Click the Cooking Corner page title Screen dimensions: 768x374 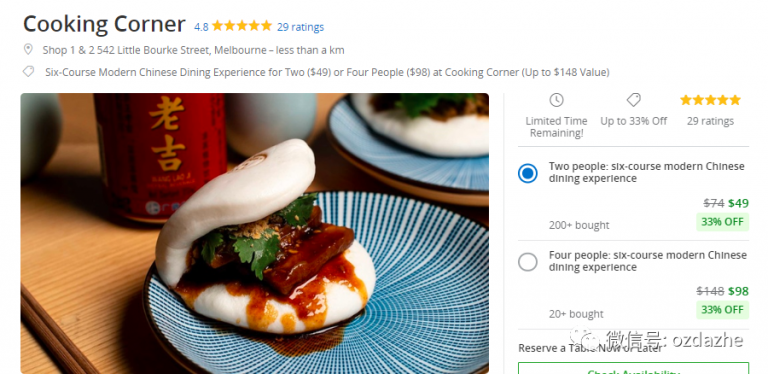point(104,24)
